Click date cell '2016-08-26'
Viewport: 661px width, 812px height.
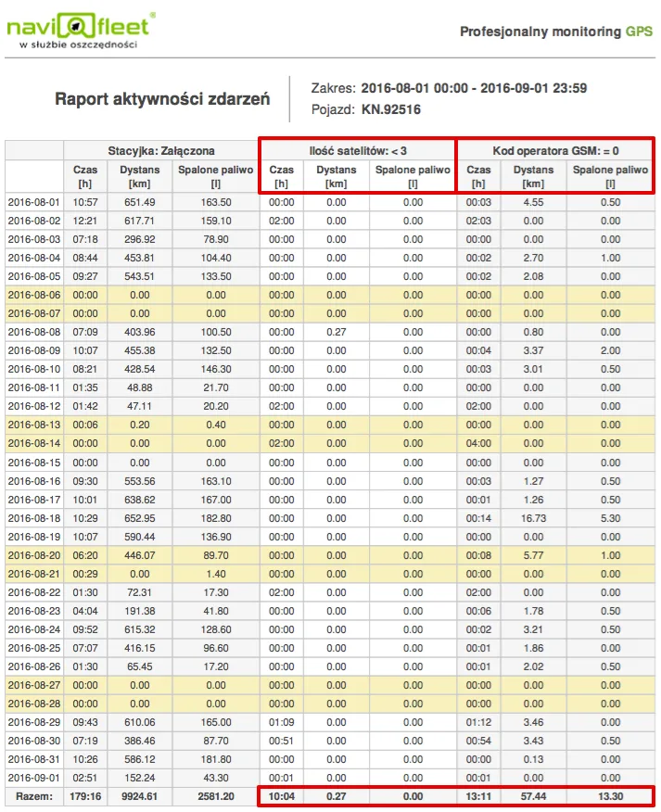tap(33, 667)
